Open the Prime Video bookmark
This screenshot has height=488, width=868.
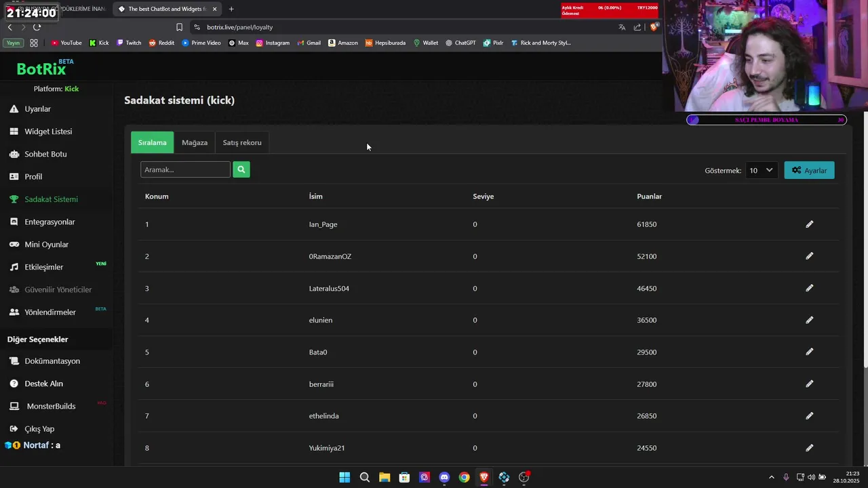point(201,43)
